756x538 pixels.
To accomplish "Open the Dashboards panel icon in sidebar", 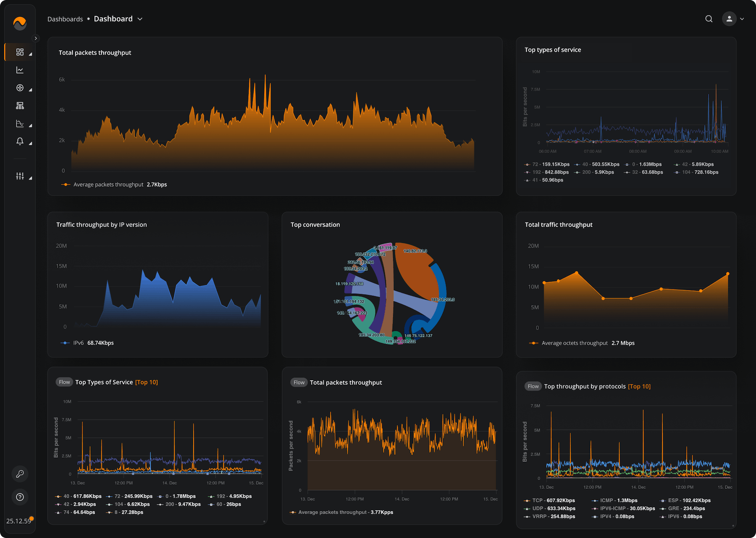I will (x=20, y=52).
